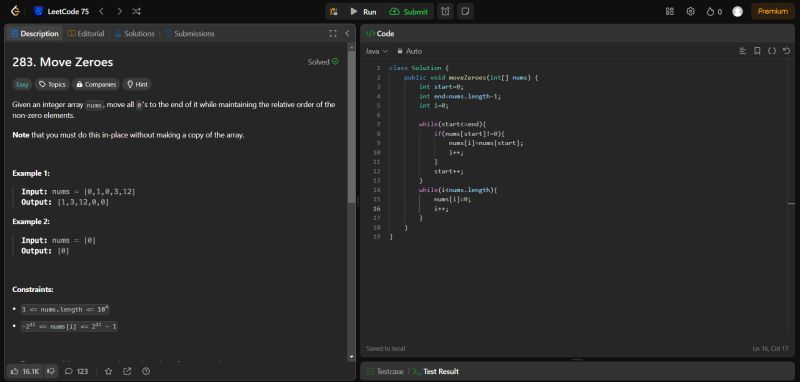Share the problem via external link icon
The width and height of the screenshot is (800, 382).
coord(127,371)
